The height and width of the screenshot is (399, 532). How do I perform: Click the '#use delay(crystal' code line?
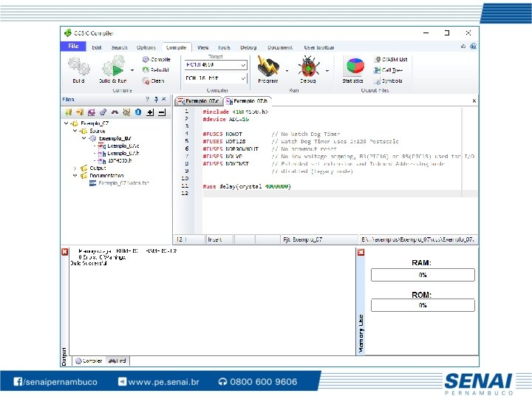click(247, 186)
